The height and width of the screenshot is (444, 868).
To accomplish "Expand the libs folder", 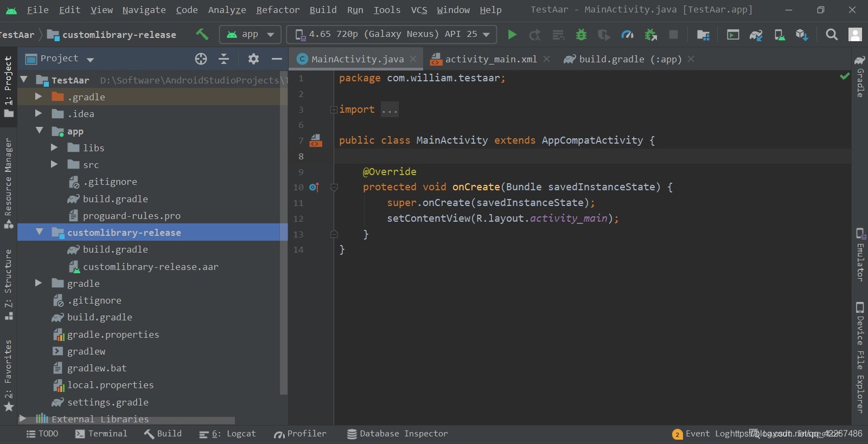I will tap(54, 147).
